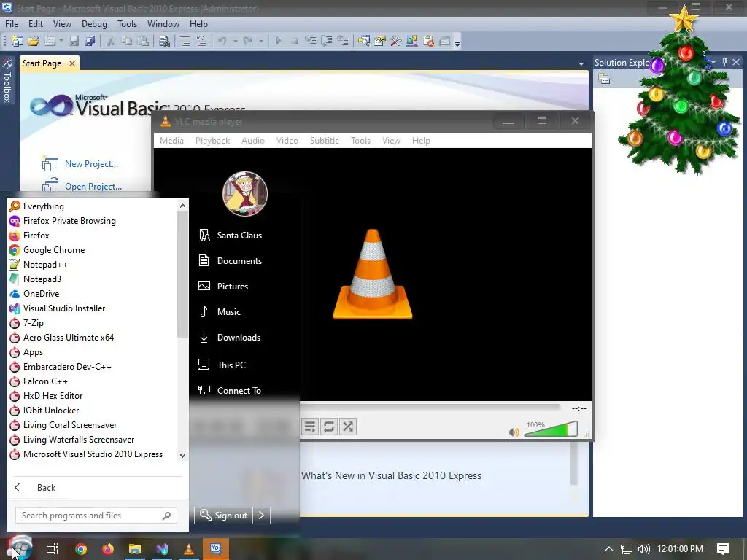Open Downloads from the Start menu
The width and height of the screenshot is (747, 560).
[239, 337]
